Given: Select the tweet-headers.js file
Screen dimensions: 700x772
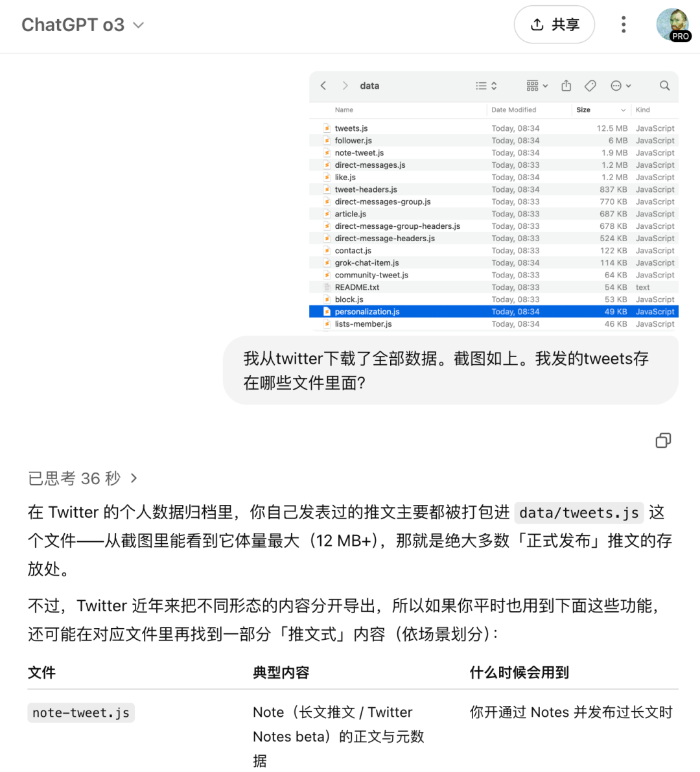Looking at the screenshot, I should 494,189.
